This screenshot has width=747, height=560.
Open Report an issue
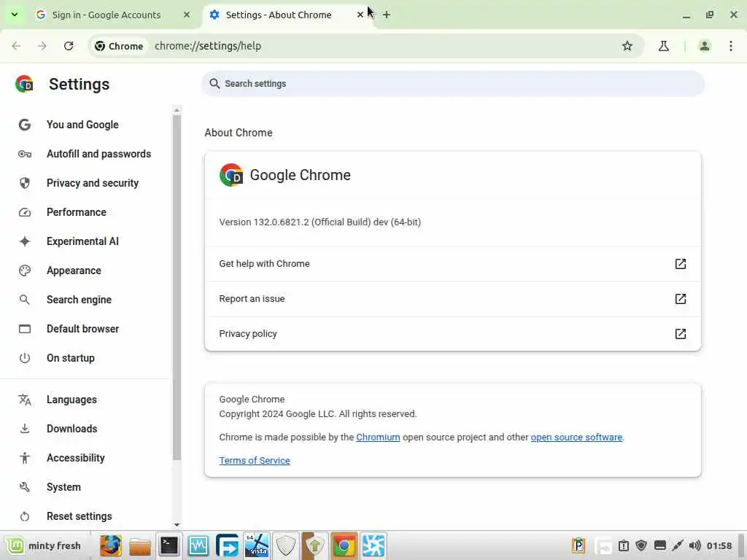pyautogui.click(x=452, y=299)
